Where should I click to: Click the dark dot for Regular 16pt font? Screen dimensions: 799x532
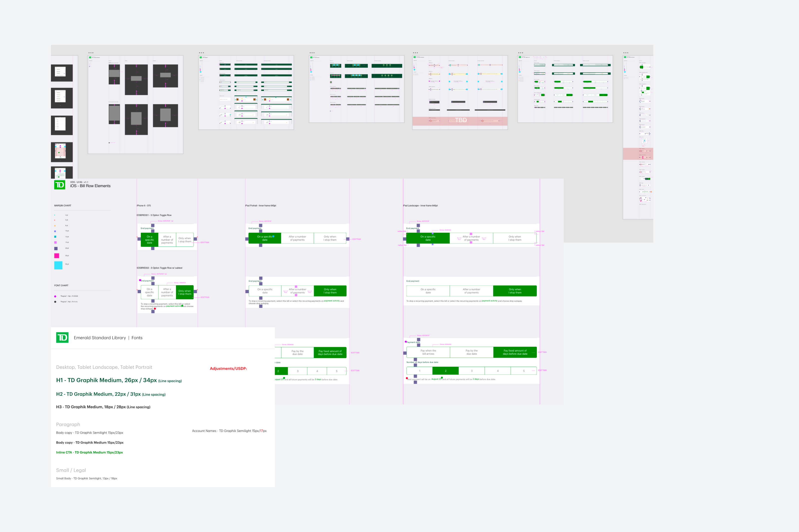click(x=55, y=302)
